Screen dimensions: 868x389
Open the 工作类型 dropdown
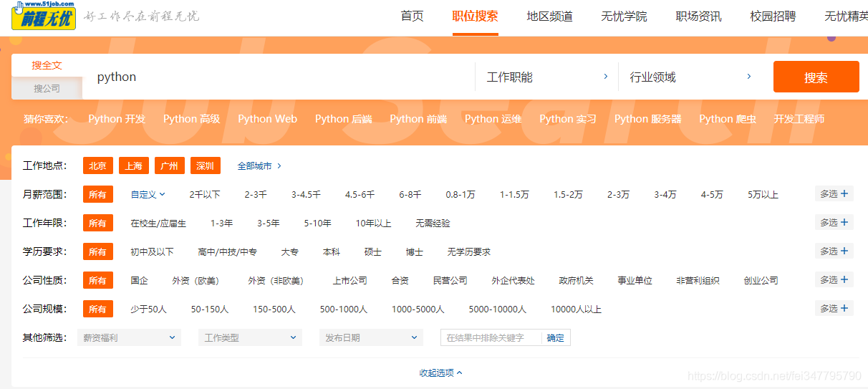[x=250, y=337]
